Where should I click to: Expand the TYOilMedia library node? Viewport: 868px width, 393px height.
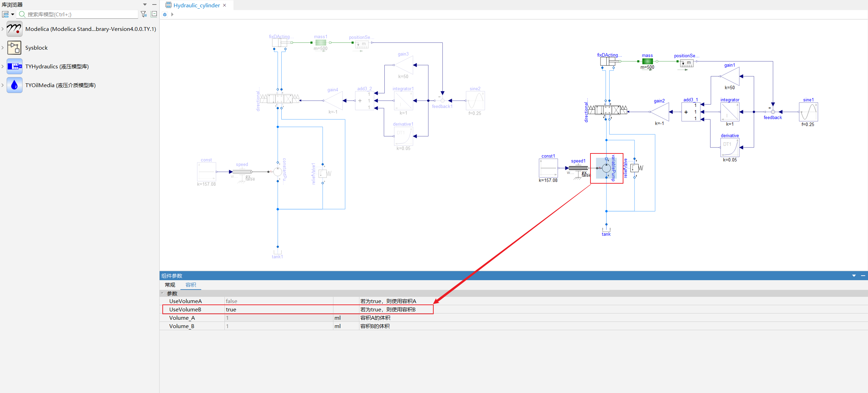3,85
